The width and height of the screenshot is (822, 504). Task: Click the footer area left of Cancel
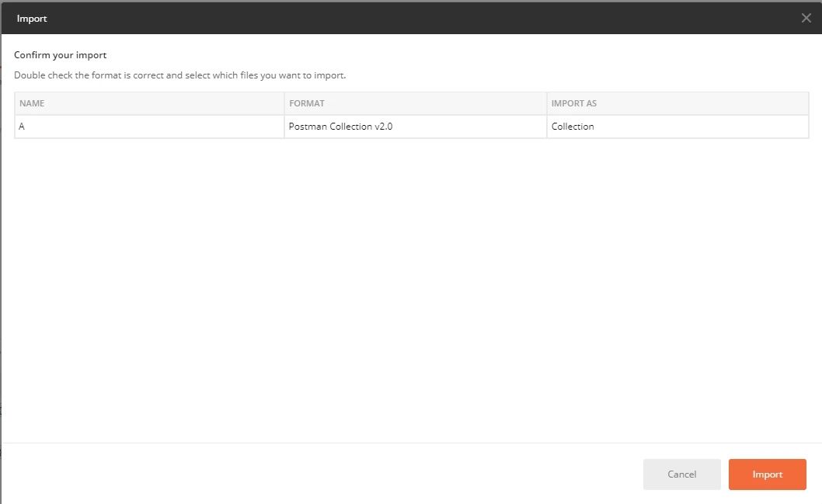pos(311,474)
